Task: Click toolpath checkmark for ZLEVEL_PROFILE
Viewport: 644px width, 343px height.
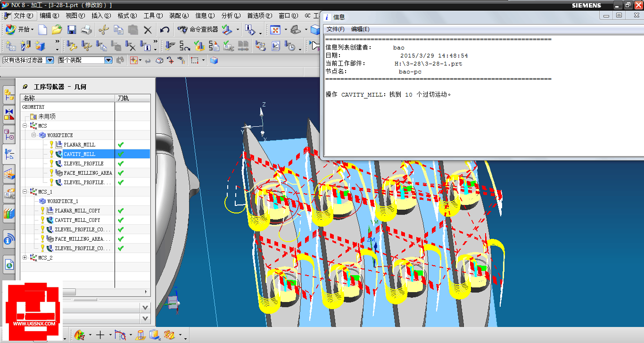Action: click(121, 163)
